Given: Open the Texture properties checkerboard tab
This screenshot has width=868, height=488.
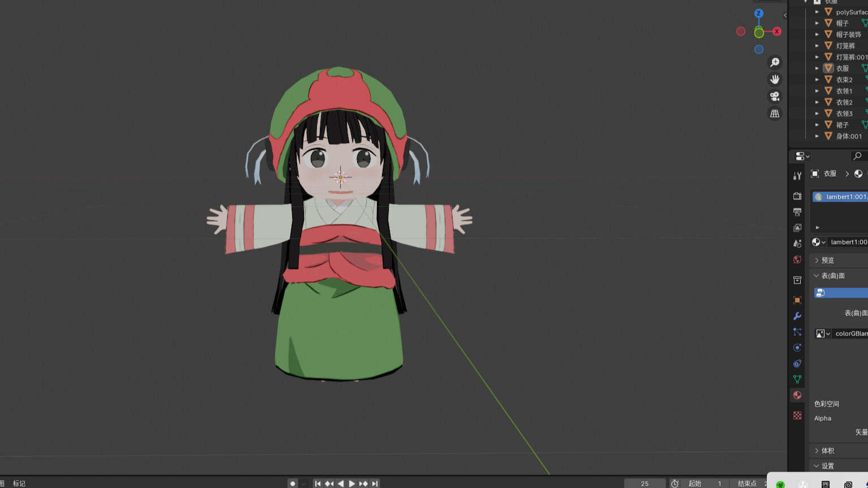Looking at the screenshot, I should [x=797, y=416].
